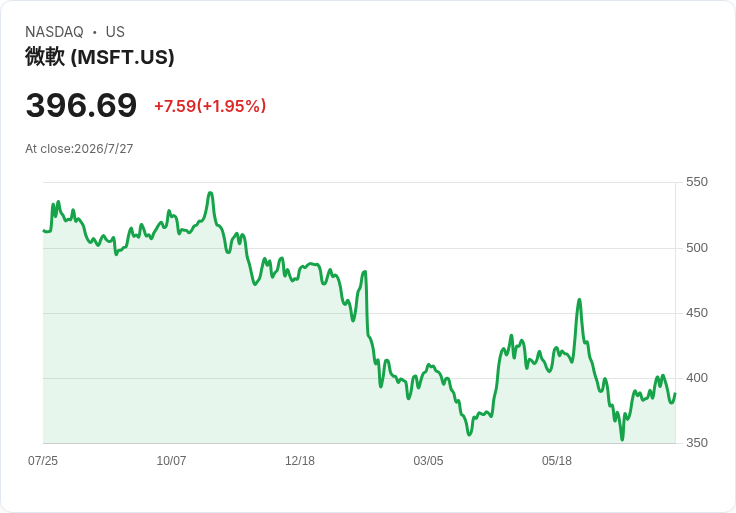Click the 07/25 date axis marker
The width and height of the screenshot is (736, 513).
(x=43, y=461)
